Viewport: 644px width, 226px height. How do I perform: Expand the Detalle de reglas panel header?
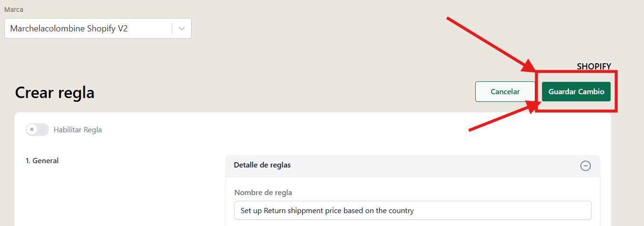coord(412,166)
